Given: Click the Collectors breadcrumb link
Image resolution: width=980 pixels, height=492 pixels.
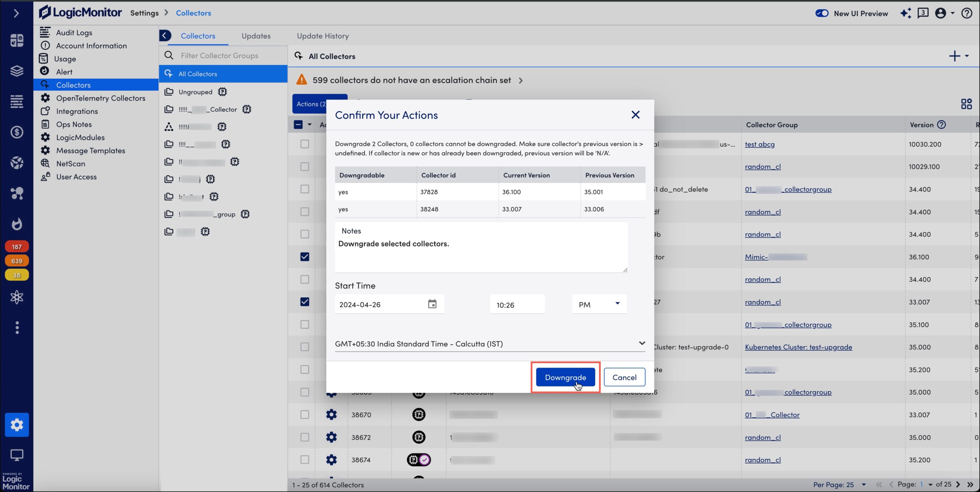Looking at the screenshot, I should (193, 13).
